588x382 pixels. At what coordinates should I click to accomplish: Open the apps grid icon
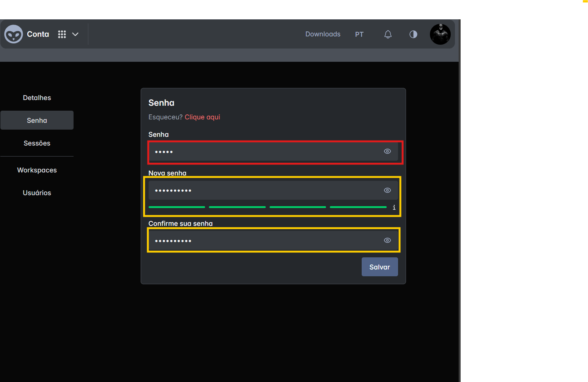coord(62,34)
